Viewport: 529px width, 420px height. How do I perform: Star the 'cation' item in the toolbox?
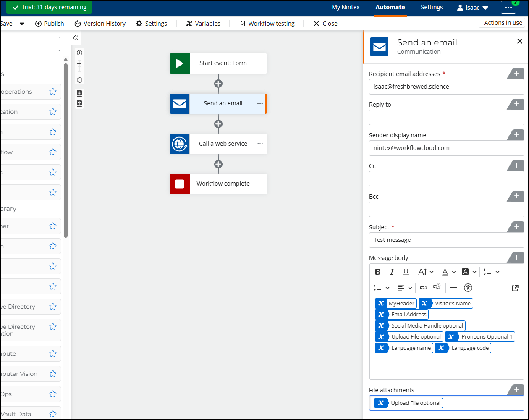[x=53, y=112]
